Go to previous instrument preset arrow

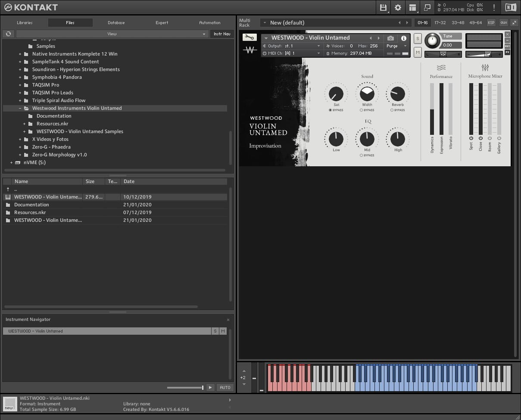click(371, 38)
